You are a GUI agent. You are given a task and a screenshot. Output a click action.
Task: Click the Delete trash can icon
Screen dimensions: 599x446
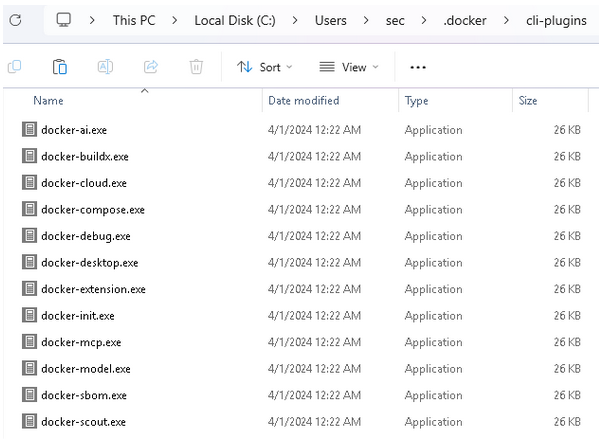(196, 67)
